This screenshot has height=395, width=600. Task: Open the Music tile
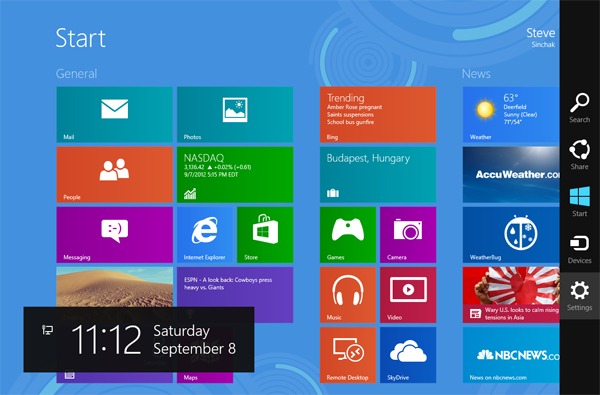click(x=348, y=295)
